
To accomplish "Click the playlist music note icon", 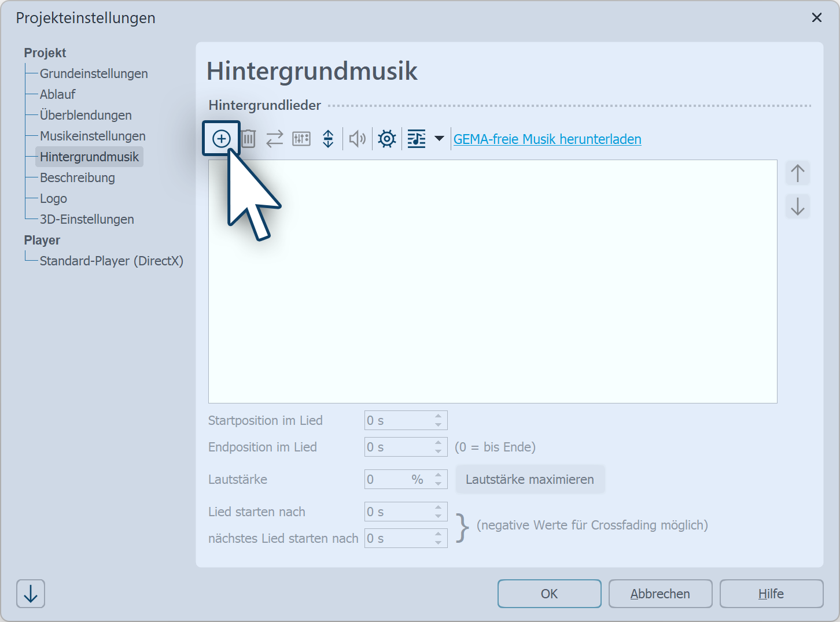I will (416, 138).
